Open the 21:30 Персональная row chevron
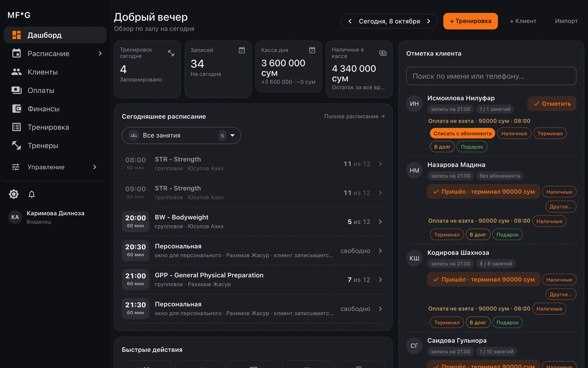This screenshot has width=588, height=368. (380, 309)
